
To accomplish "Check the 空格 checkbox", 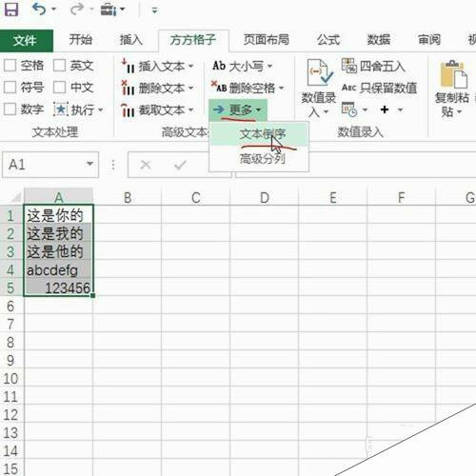I will [10, 66].
